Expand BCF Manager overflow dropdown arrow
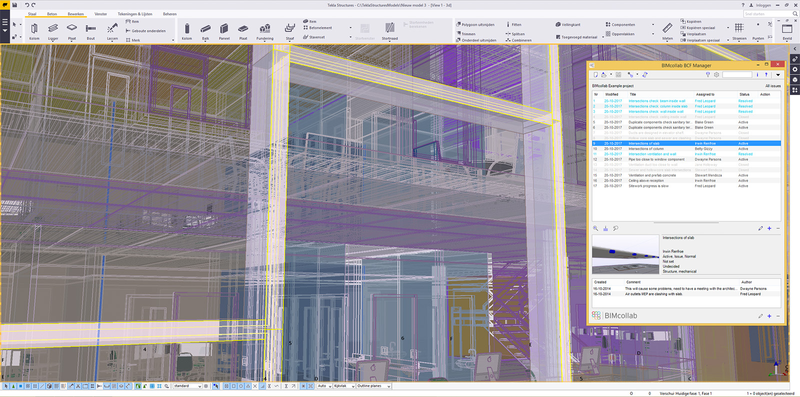Viewport: 800px width, 397px height. click(x=778, y=75)
